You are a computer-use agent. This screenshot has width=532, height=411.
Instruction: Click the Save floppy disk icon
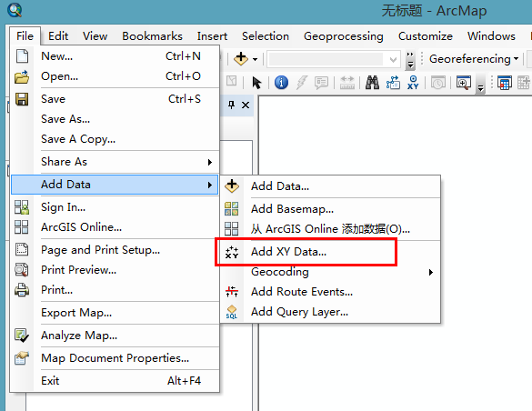pos(22,99)
